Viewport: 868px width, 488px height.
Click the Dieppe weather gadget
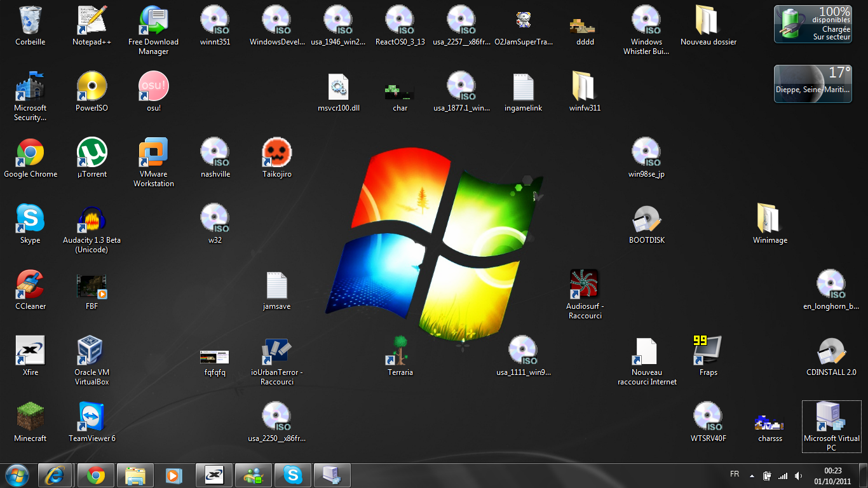point(811,84)
